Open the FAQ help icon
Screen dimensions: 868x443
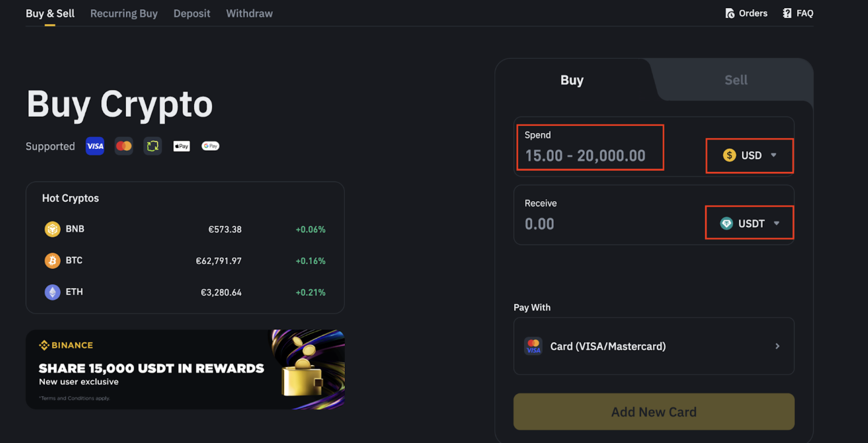[x=787, y=13]
